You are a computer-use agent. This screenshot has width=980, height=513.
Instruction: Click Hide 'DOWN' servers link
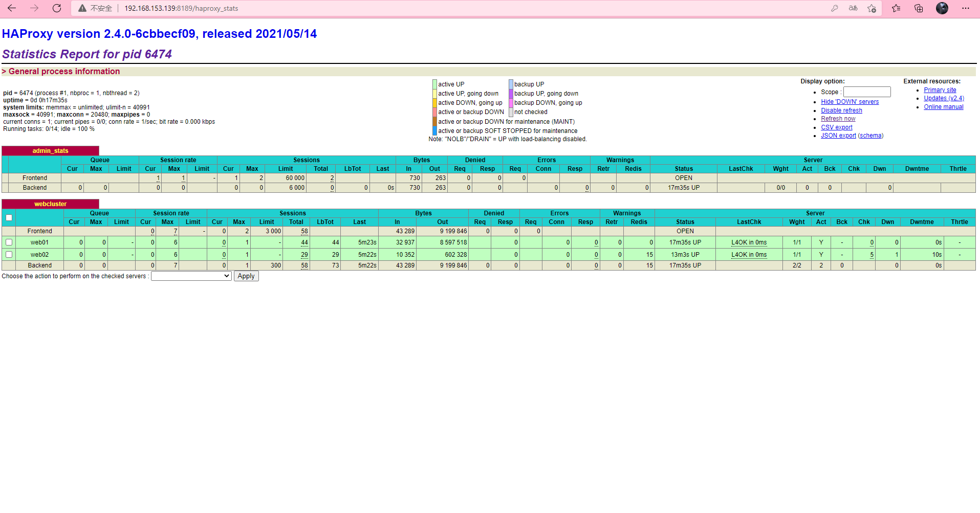point(850,102)
